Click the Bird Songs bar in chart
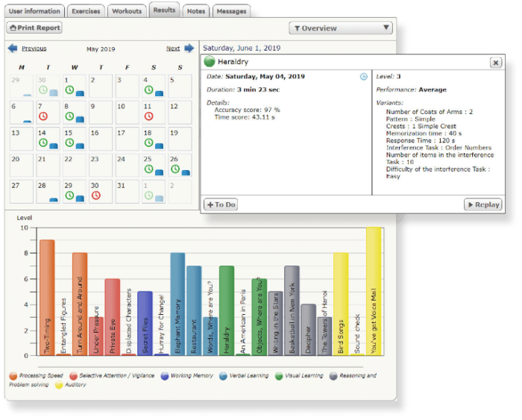Screen dimensions: 522x420 click(341, 304)
